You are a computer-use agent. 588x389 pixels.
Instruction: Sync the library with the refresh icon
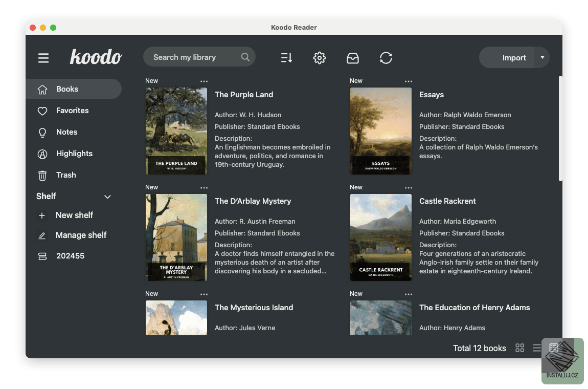[x=386, y=58]
